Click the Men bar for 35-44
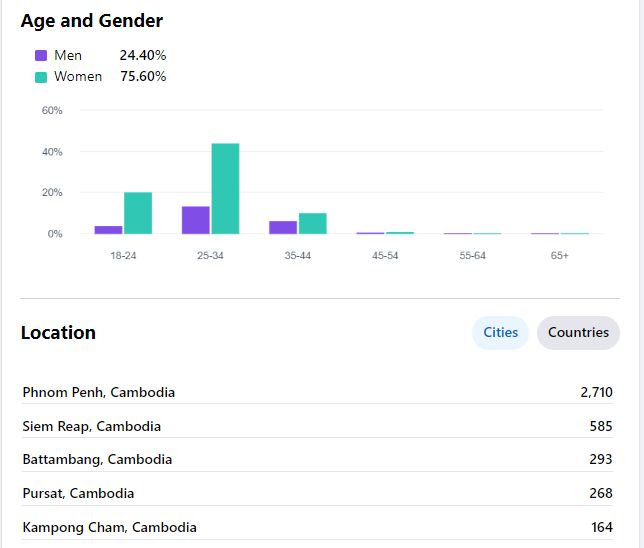This screenshot has height=548, width=644. point(283,228)
